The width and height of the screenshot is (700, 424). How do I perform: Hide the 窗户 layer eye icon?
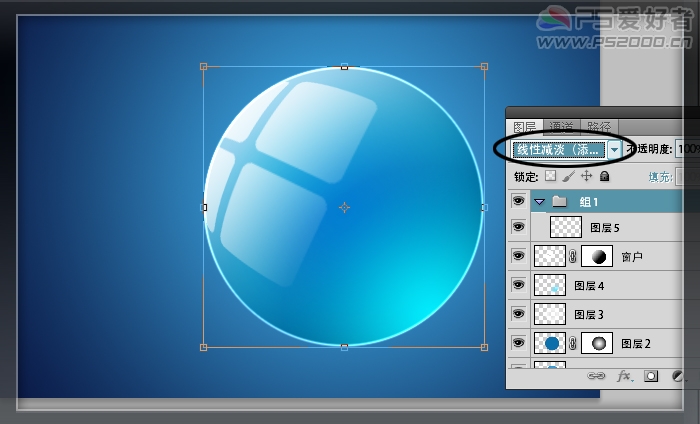tap(518, 256)
